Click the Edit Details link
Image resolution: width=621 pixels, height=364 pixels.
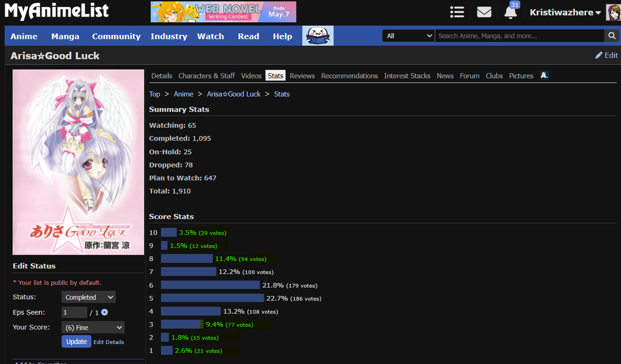point(109,342)
